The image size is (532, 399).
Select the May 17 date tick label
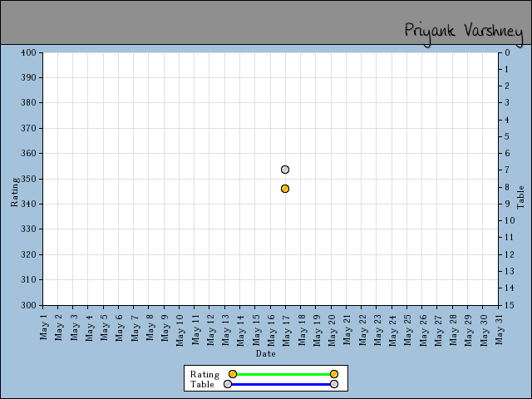pyautogui.click(x=286, y=326)
